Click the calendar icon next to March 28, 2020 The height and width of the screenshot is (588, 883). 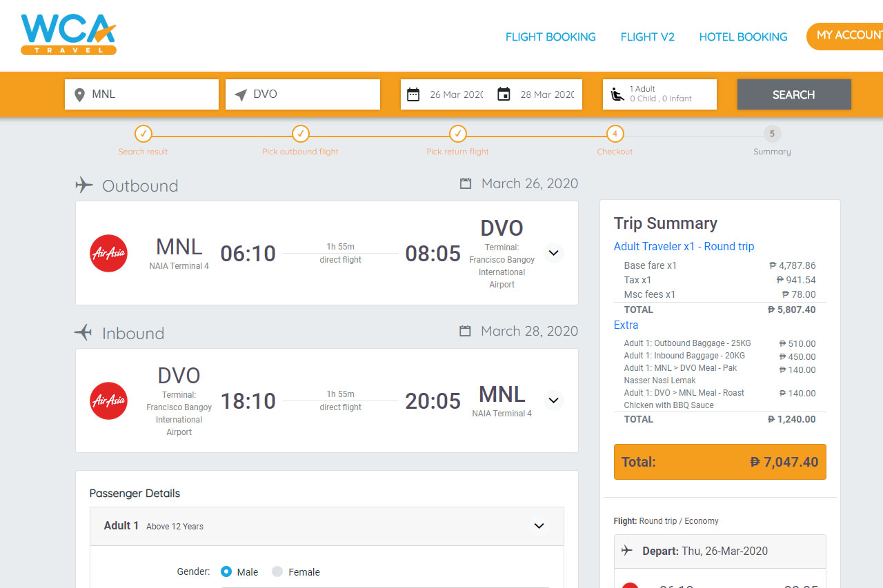pyautogui.click(x=466, y=331)
